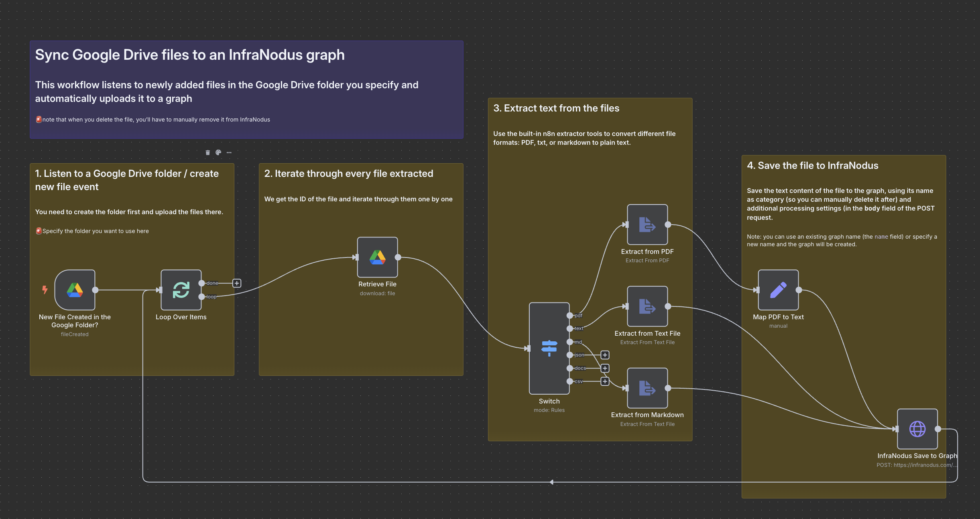Click the loop output connector of Loop Over Items

click(202, 297)
